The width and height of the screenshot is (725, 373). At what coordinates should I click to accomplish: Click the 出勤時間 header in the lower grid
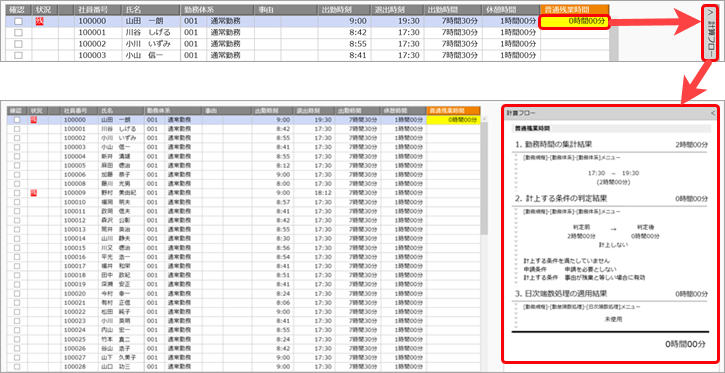[357, 111]
